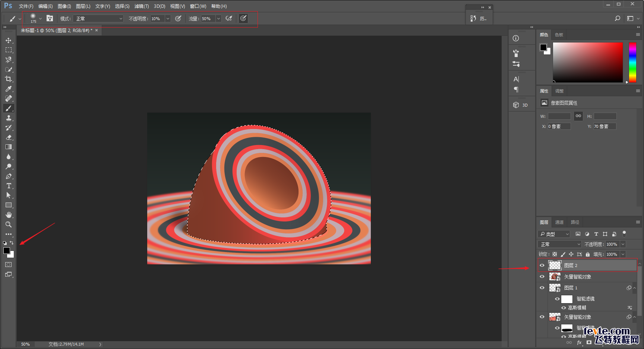Open the 3D panel icon
This screenshot has height=349, width=644.
521,105
